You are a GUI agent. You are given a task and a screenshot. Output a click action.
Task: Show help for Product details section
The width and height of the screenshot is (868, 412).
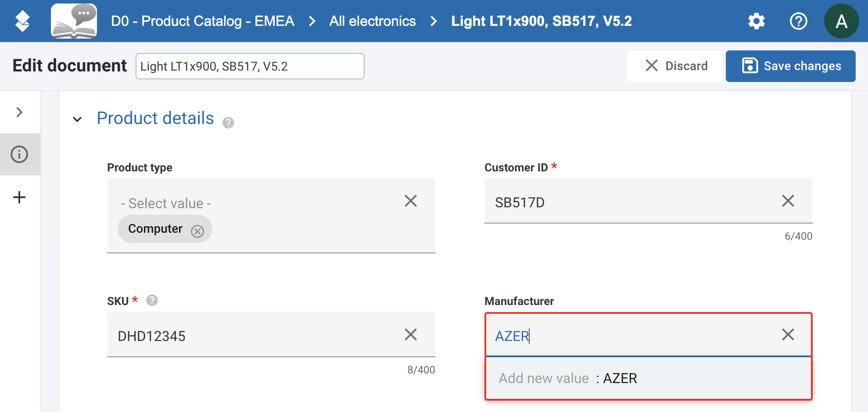[228, 123]
